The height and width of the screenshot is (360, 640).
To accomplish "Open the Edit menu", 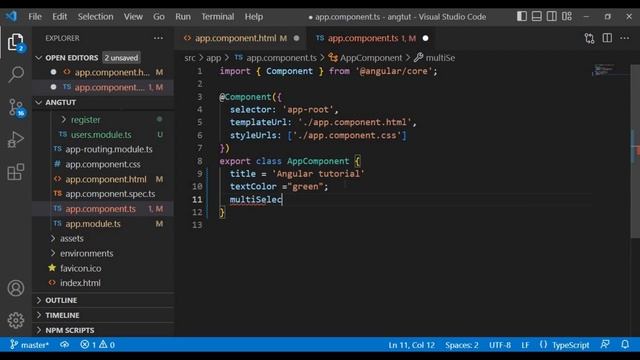I will point(60,17).
